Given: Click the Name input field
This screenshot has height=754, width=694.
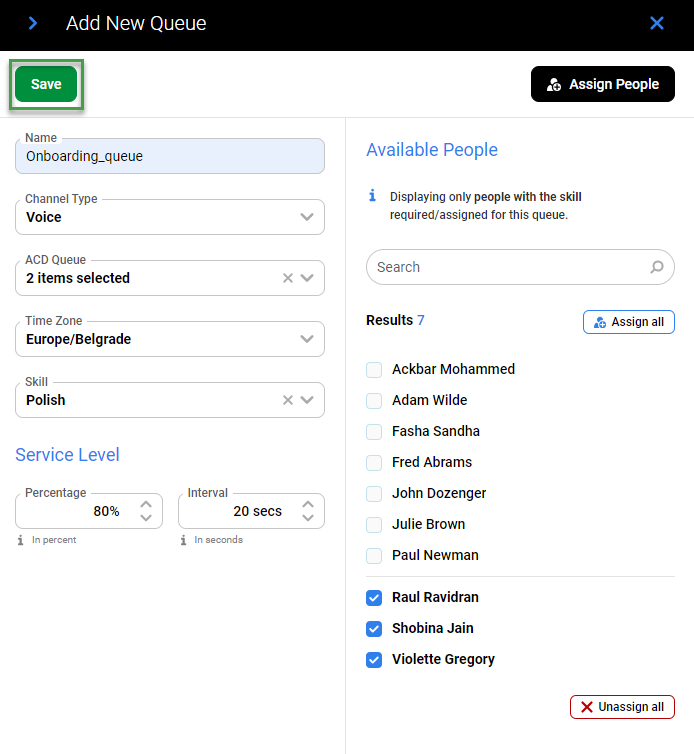Looking at the screenshot, I should tap(170, 157).
